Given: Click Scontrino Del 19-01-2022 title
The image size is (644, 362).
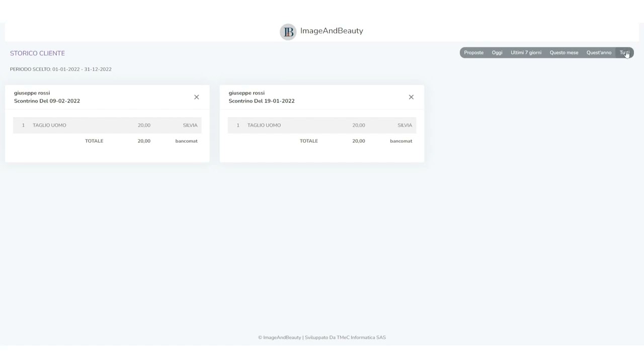Looking at the screenshot, I should pyautogui.click(x=262, y=101).
